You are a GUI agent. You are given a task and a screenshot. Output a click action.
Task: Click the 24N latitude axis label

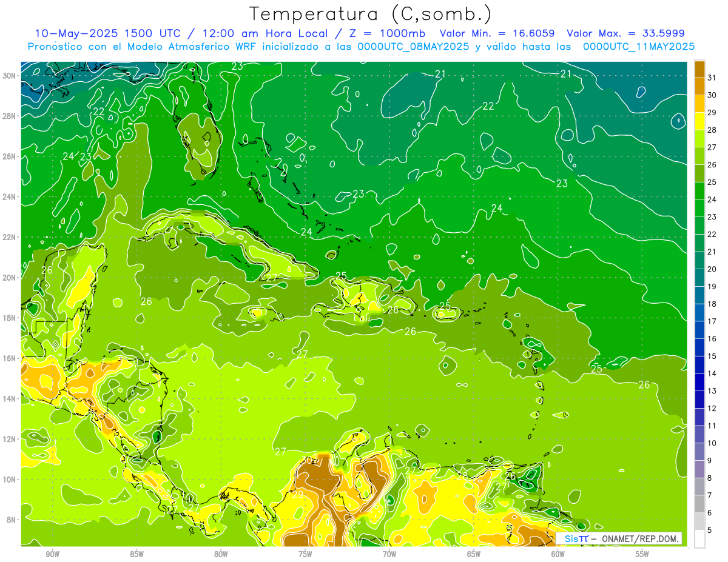[9, 197]
